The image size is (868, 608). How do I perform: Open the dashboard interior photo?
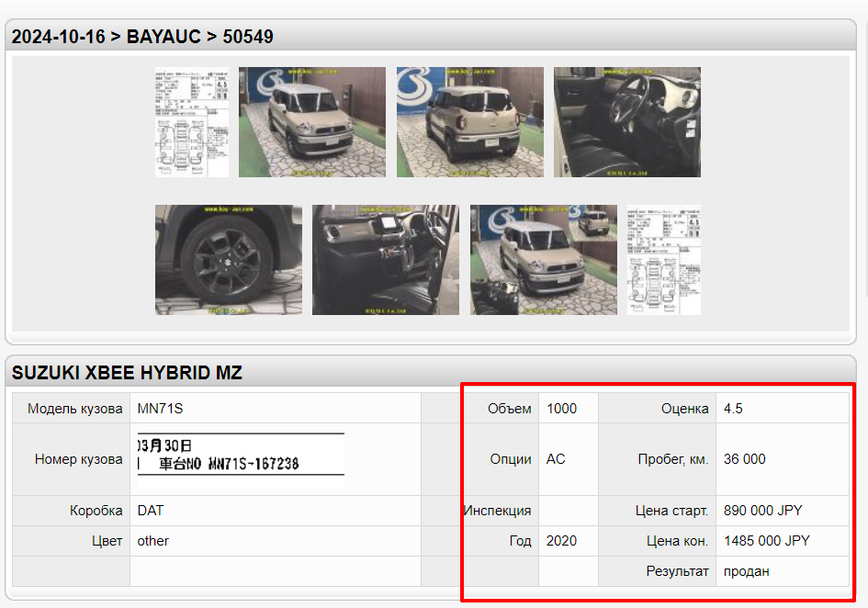[385, 260]
